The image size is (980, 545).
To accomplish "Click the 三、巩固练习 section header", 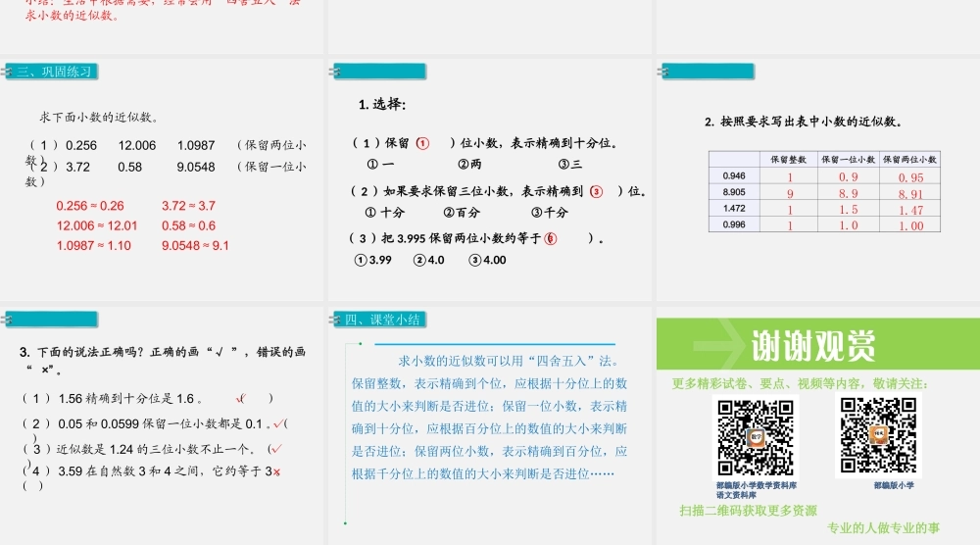I will pos(54,72).
